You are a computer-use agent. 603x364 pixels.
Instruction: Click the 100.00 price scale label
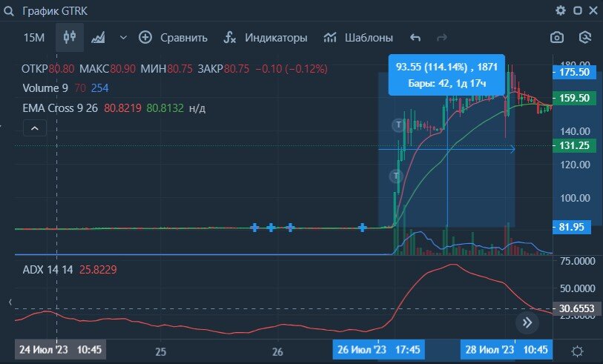coord(575,198)
